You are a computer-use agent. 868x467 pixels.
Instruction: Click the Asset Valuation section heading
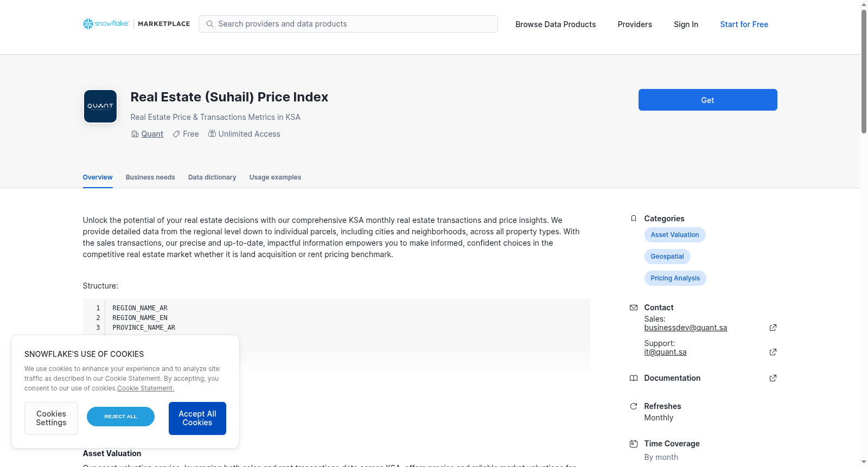112,453
